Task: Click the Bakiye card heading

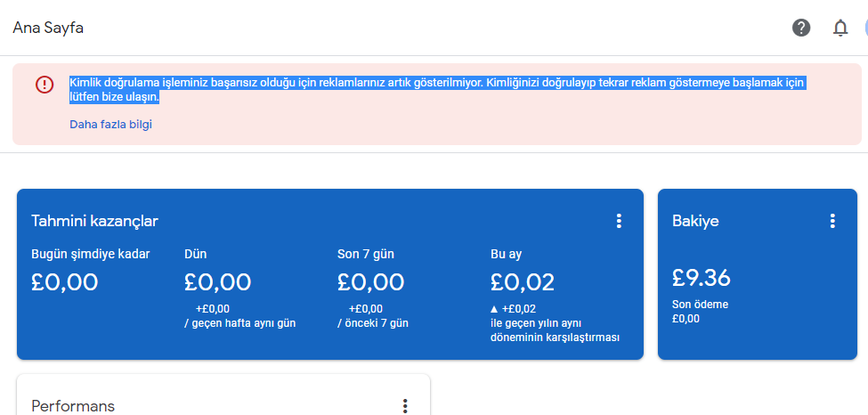Action: 695,221
